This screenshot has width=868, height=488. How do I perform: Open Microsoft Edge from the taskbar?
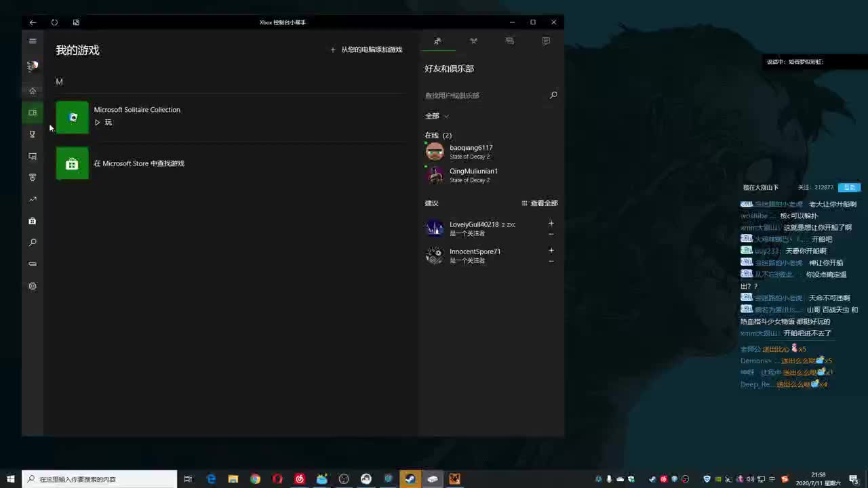(211, 479)
